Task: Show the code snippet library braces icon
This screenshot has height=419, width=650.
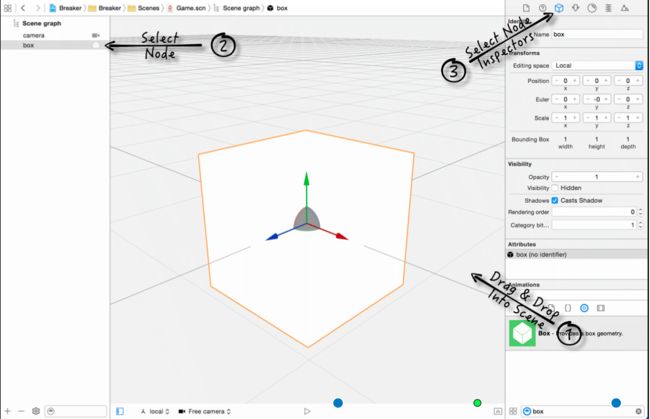Action: (x=568, y=308)
